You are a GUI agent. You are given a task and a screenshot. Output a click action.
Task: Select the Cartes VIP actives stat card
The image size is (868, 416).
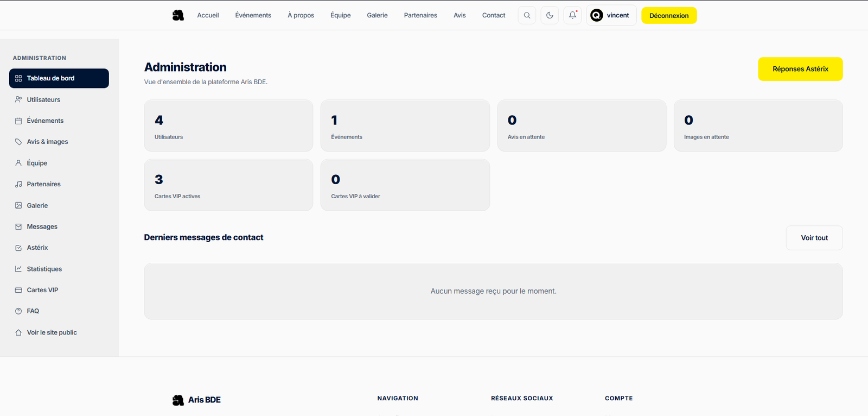[x=228, y=185]
